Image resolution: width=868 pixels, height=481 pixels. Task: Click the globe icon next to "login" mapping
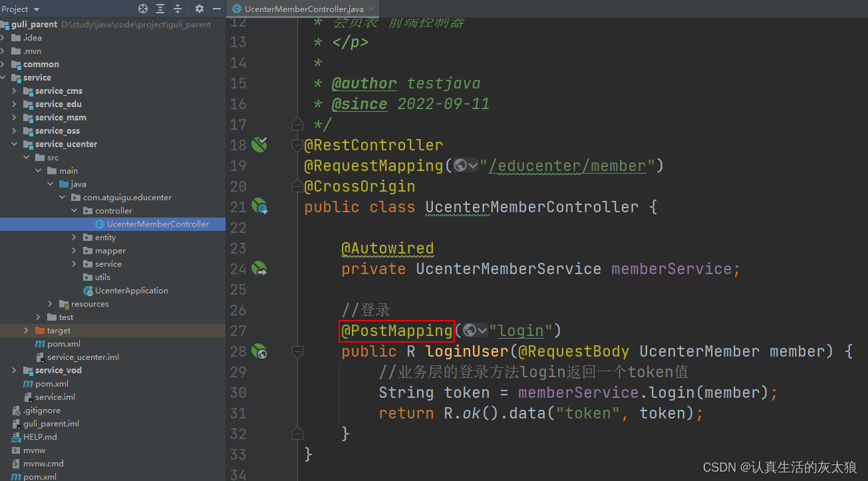(x=470, y=330)
